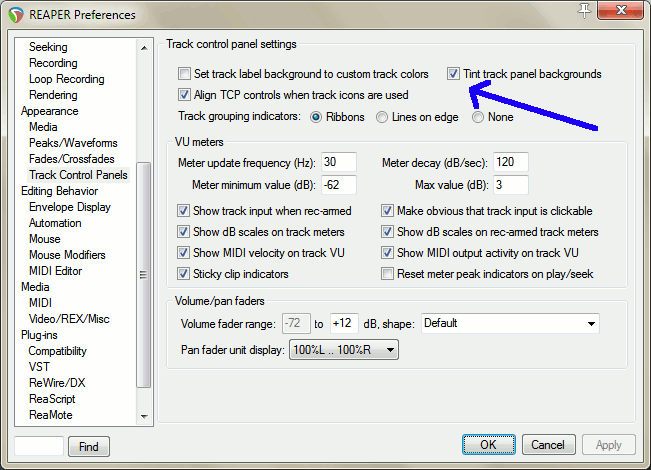Open Loop Recording preferences
The image size is (651, 470).
click(66, 79)
